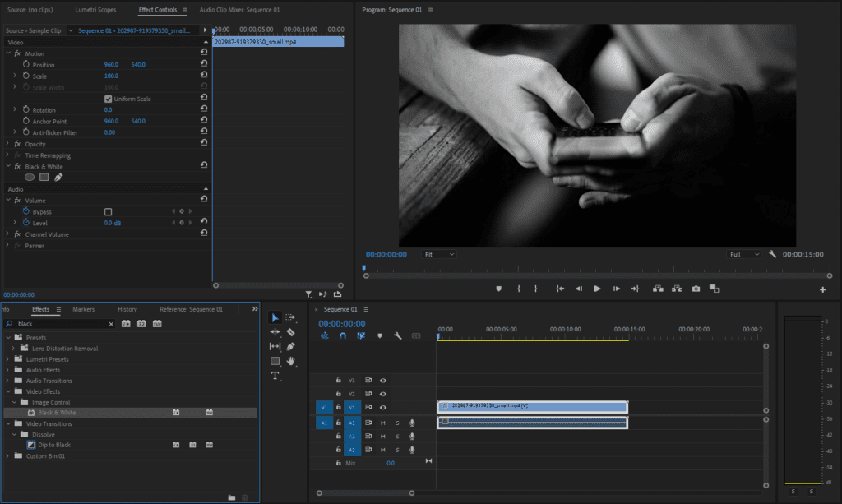Create 4-point polygon mask for Black & White

(x=44, y=177)
